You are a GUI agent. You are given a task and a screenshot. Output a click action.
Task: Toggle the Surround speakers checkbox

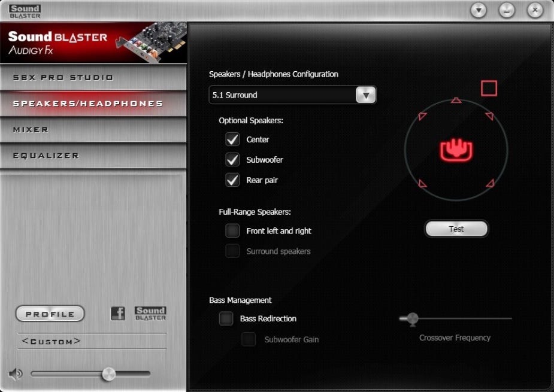(232, 251)
